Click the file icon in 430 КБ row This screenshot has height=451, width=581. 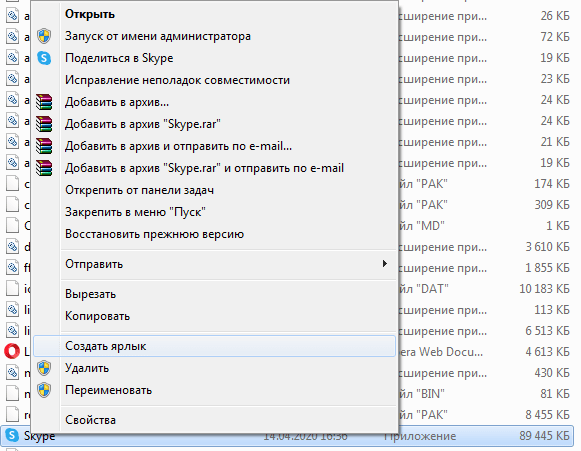[12, 372]
